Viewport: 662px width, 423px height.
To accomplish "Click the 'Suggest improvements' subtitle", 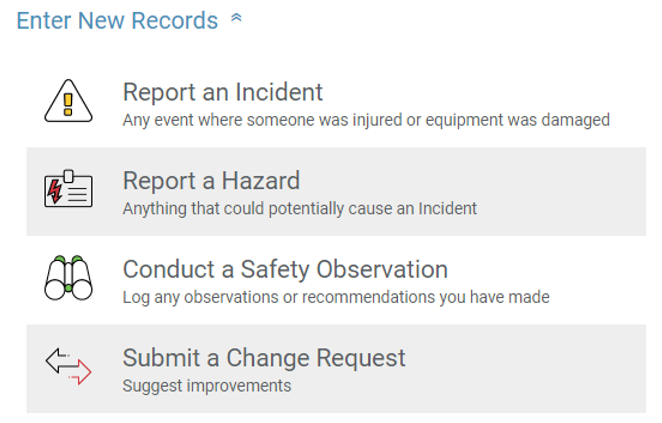I will [207, 386].
